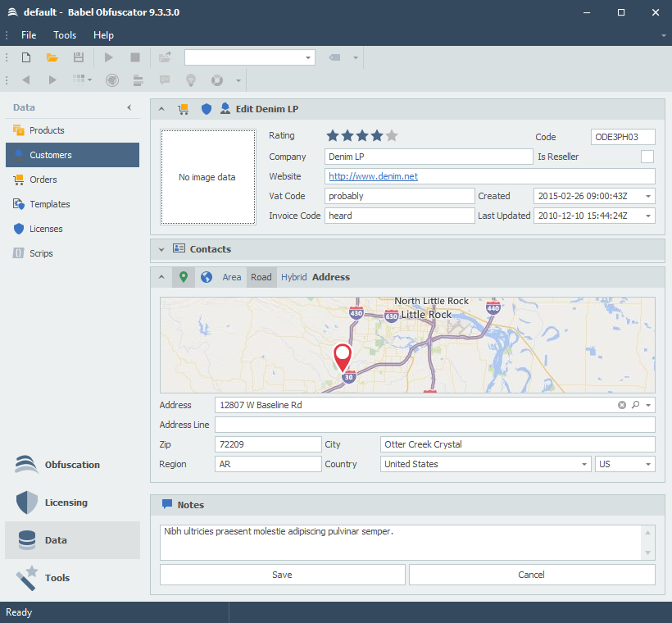The height and width of the screenshot is (623, 672).
Task: Click the Stop square toolbar icon
Action: tap(135, 57)
